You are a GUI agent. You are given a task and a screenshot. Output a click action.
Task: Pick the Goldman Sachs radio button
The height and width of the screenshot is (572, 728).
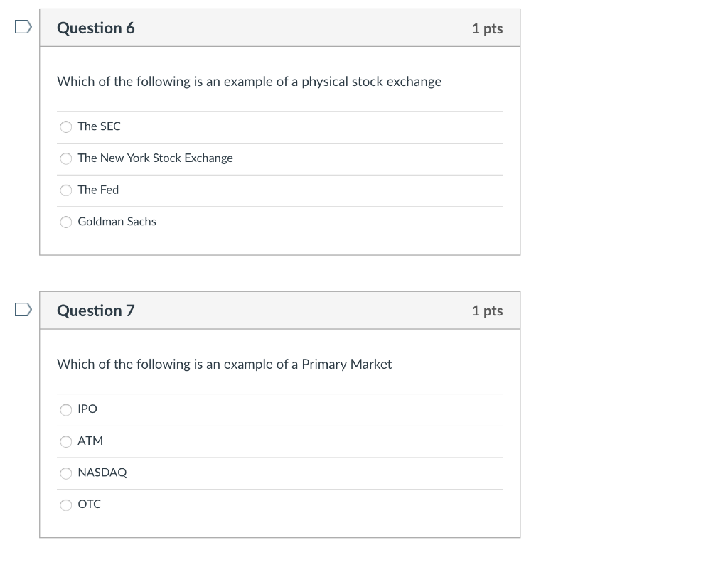point(66,222)
